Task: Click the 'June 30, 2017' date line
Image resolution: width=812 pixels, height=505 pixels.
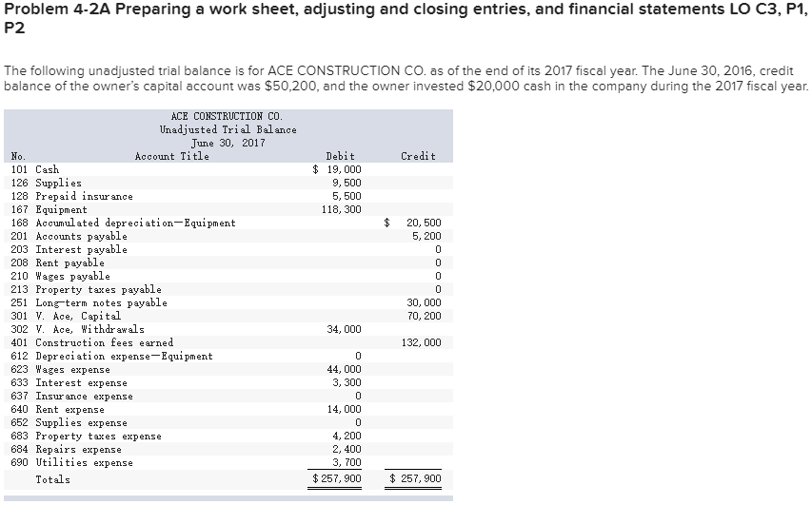Action: coord(228,143)
